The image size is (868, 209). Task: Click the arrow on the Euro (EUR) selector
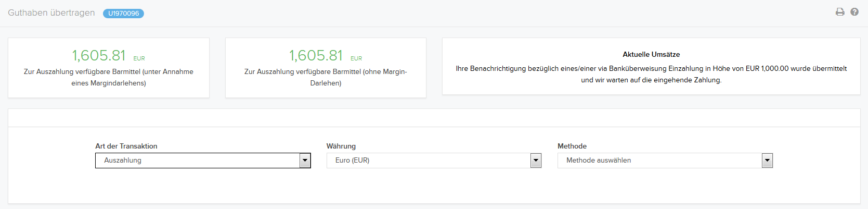click(x=536, y=161)
